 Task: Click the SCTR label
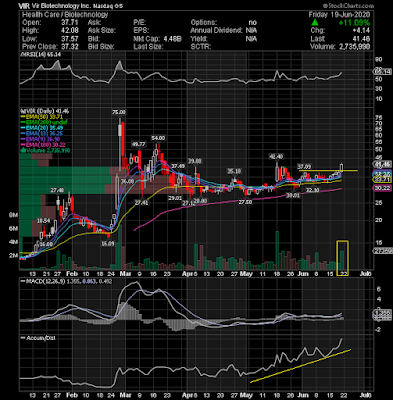click(x=201, y=47)
